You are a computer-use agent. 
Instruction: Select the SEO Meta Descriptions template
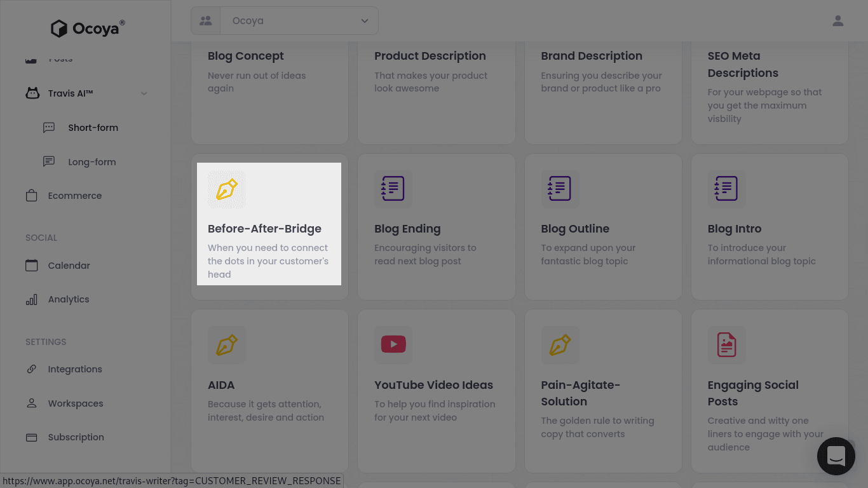(743, 64)
